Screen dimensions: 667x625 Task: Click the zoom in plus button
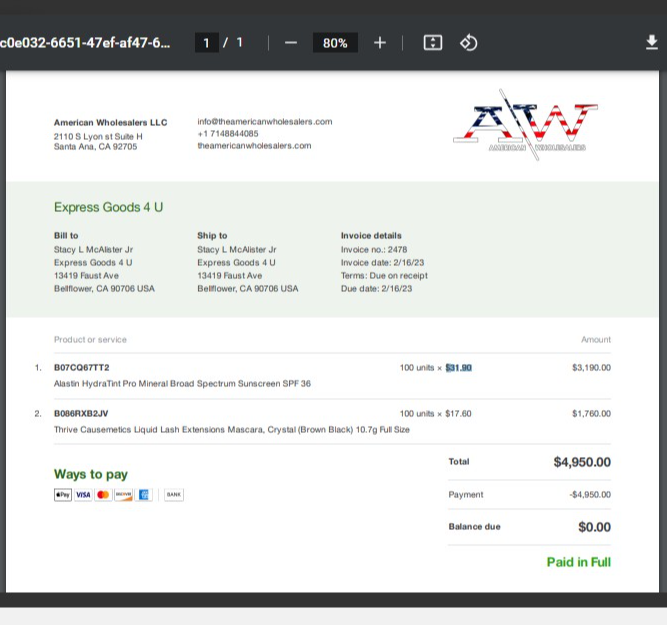click(x=380, y=43)
